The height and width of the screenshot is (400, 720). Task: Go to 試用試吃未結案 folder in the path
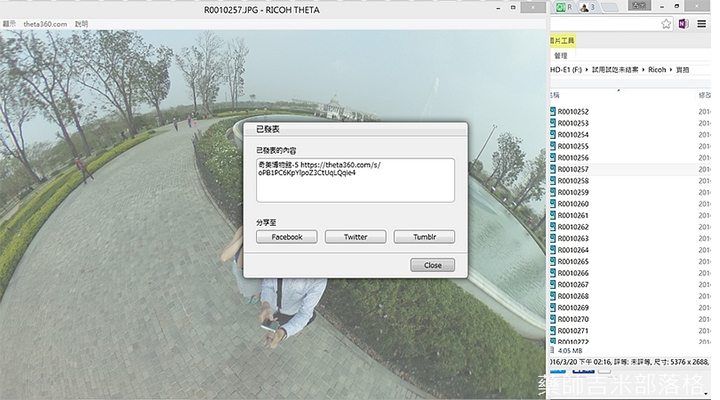point(615,70)
